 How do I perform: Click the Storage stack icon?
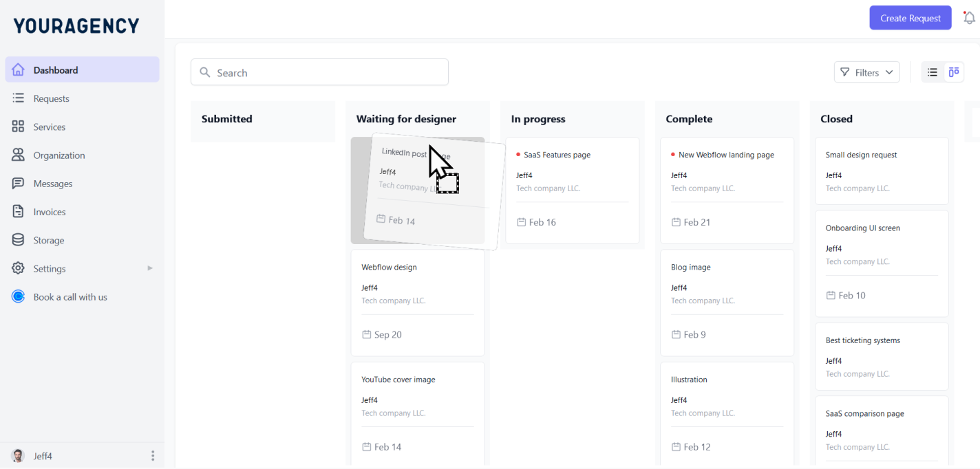[x=19, y=239]
